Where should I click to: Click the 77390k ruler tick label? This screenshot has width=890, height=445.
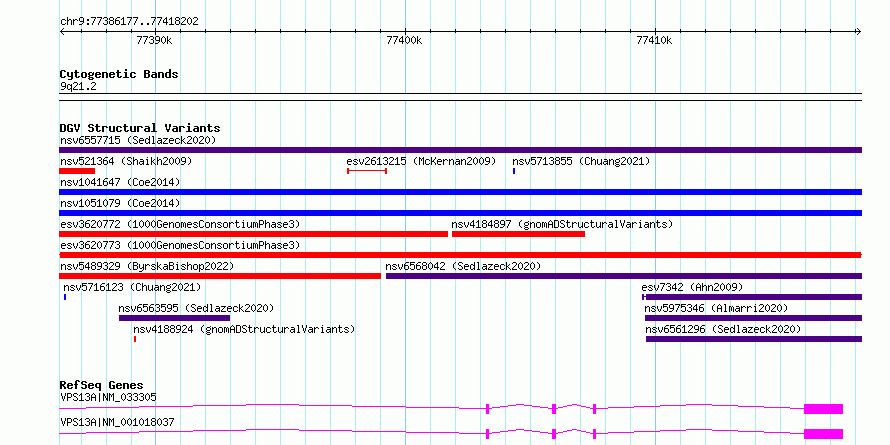click(155, 40)
